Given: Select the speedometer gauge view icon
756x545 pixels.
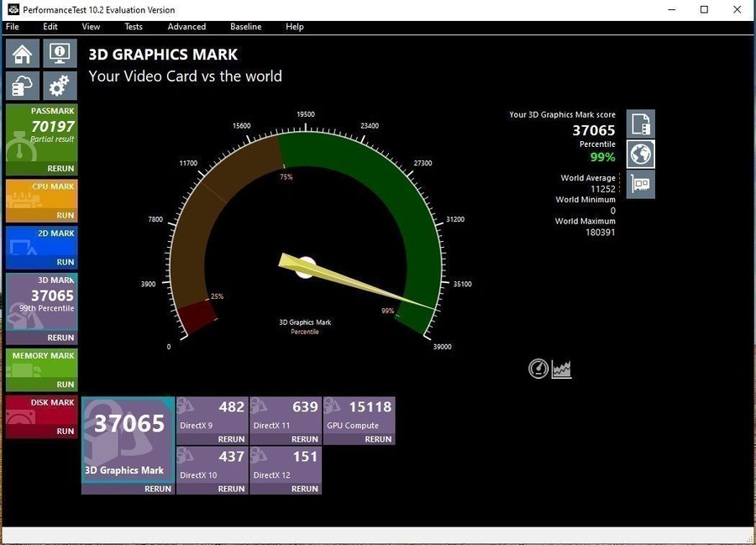Looking at the screenshot, I should point(538,369).
